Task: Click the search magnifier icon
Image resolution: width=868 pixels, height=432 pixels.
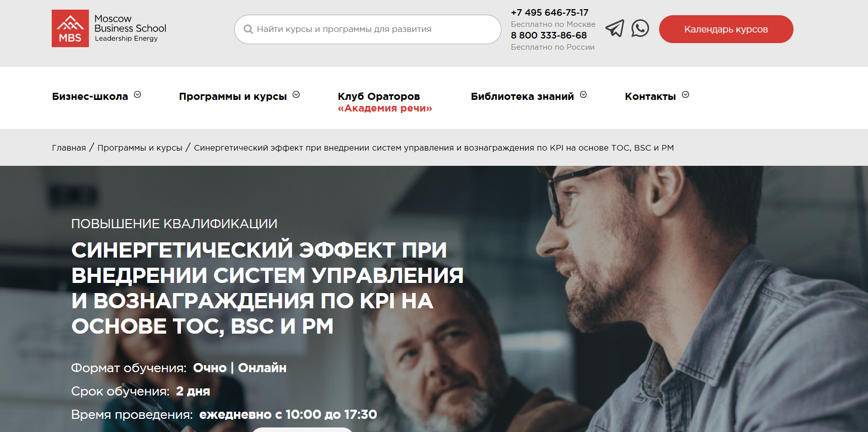Action: 248,29
